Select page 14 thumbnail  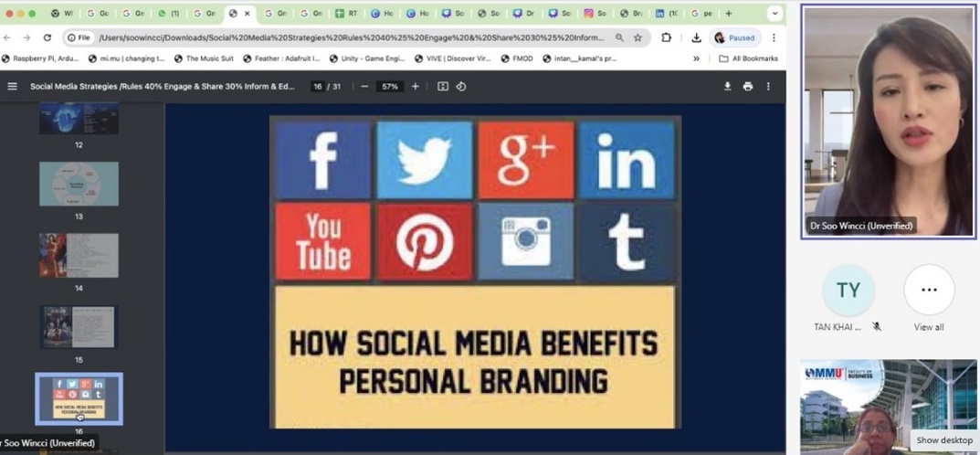click(79, 256)
